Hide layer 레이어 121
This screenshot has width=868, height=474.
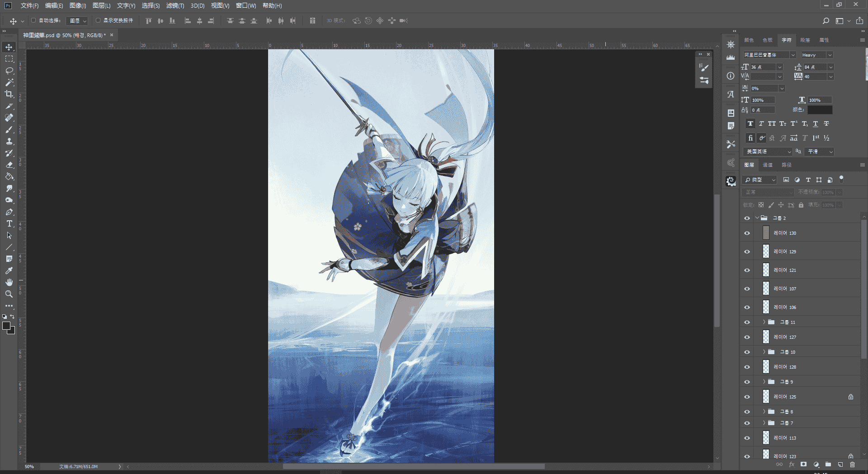(747, 270)
